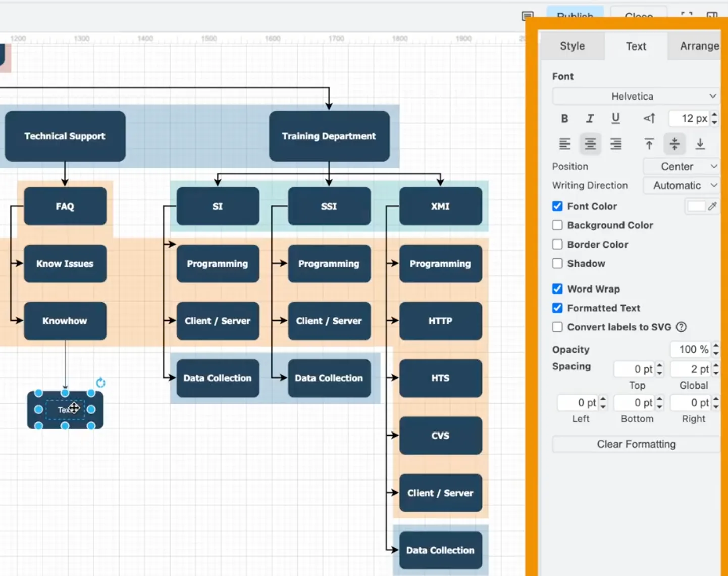The width and height of the screenshot is (728, 576).
Task: Set vertical alignment to bottom
Action: (700, 144)
